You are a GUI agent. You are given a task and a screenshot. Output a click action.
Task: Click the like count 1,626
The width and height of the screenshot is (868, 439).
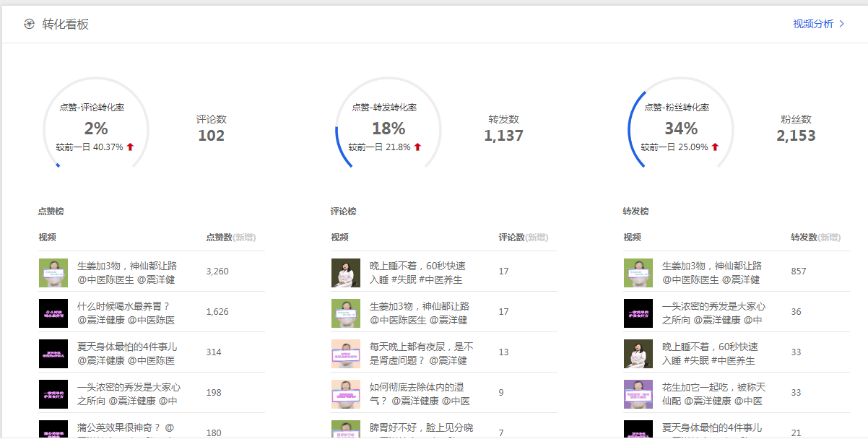(x=217, y=312)
